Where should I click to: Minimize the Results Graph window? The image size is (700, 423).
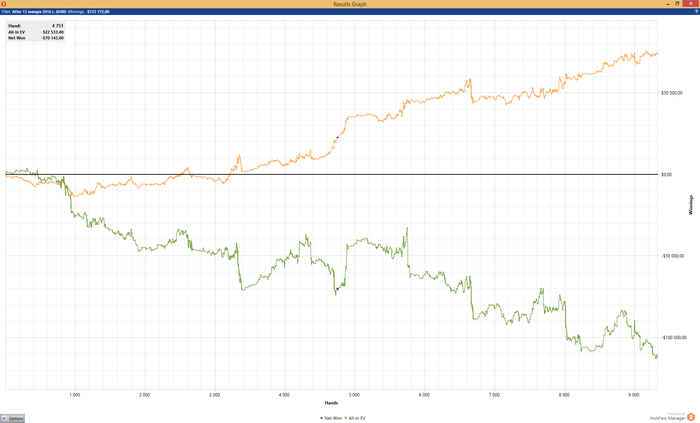click(668, 4)
